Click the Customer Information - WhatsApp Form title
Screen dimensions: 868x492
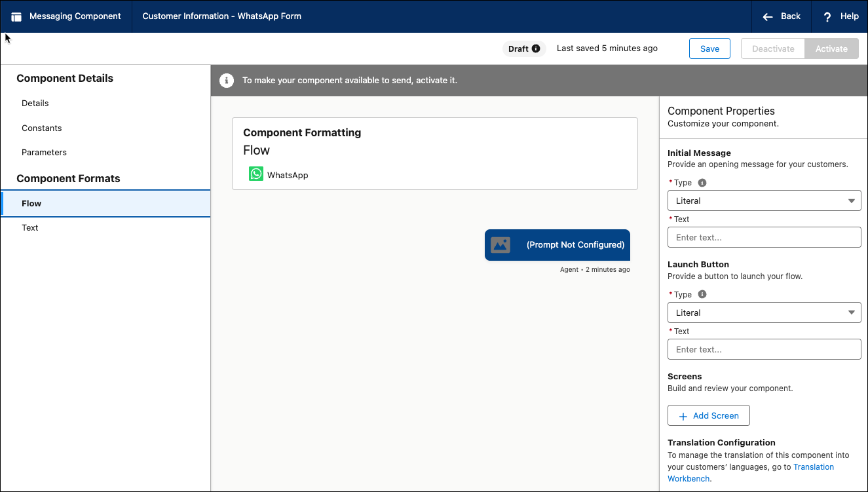pos(221,16)
